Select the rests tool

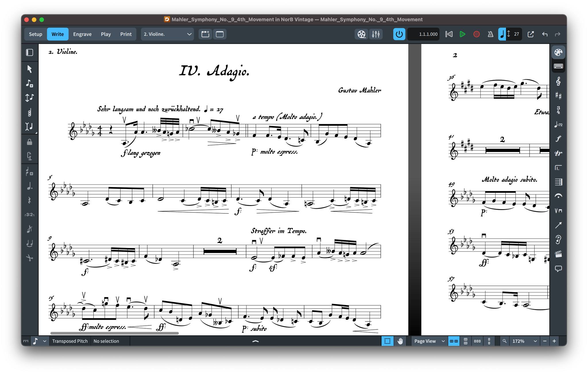[30, 200]
